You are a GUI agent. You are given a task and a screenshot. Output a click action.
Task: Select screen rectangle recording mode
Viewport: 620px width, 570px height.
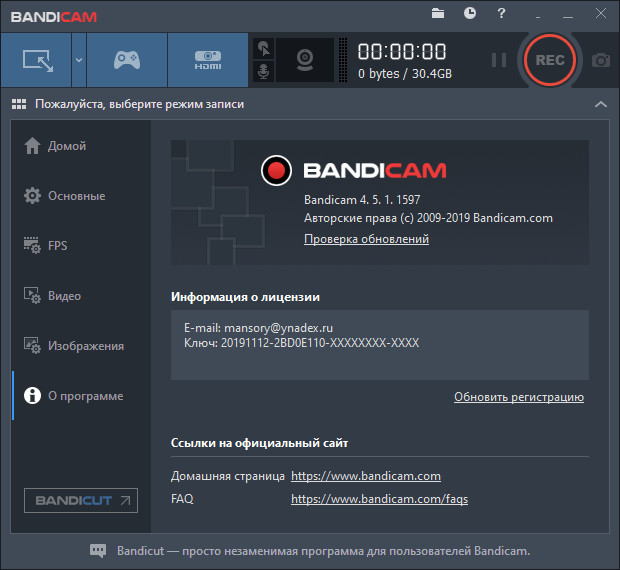tap(36, 60)
